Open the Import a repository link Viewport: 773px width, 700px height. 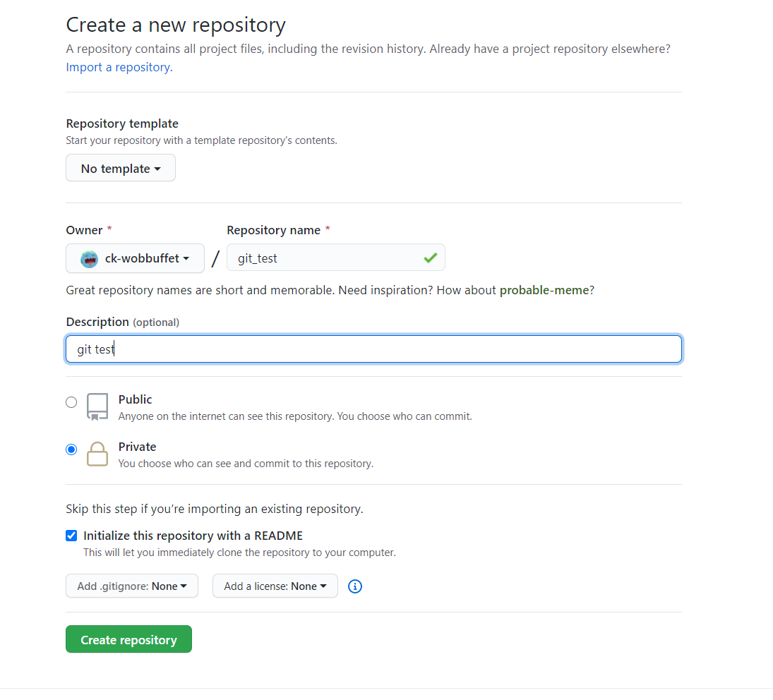click(119, 67)
